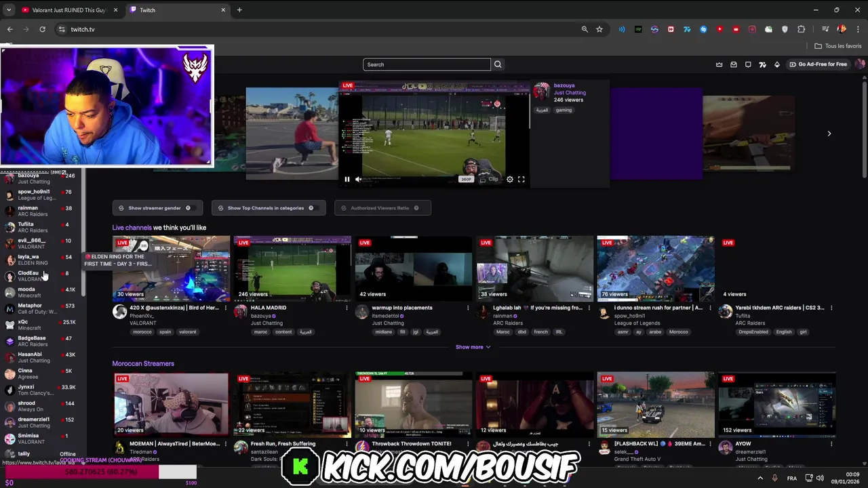Unmute the featured stream volume icon

358,180
